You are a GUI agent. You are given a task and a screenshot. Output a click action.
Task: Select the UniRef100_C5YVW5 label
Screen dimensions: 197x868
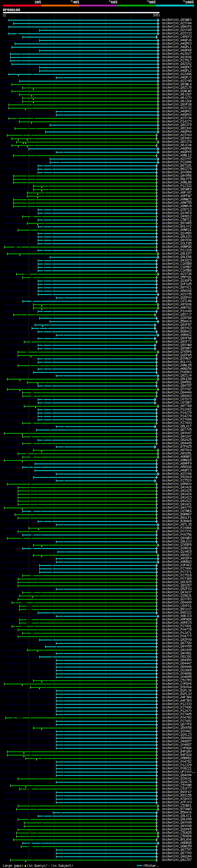tap(177, 785)
